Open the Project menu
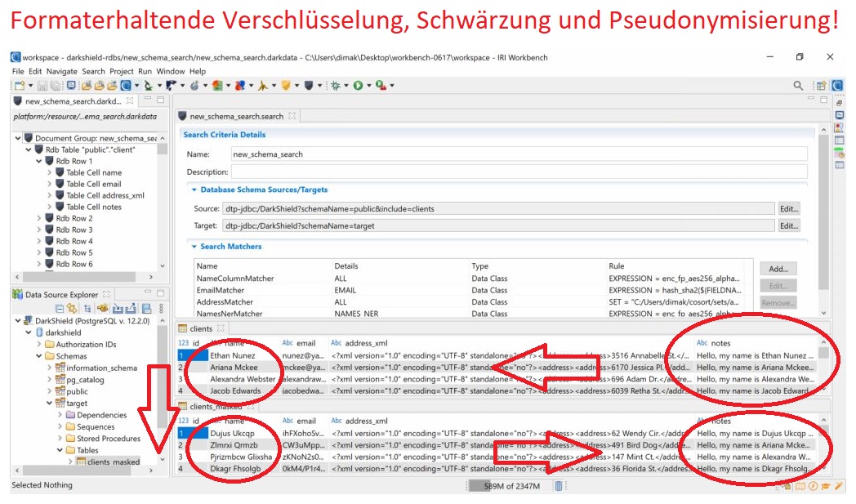The height and width of the screenshot is (504, 856). 121,71
